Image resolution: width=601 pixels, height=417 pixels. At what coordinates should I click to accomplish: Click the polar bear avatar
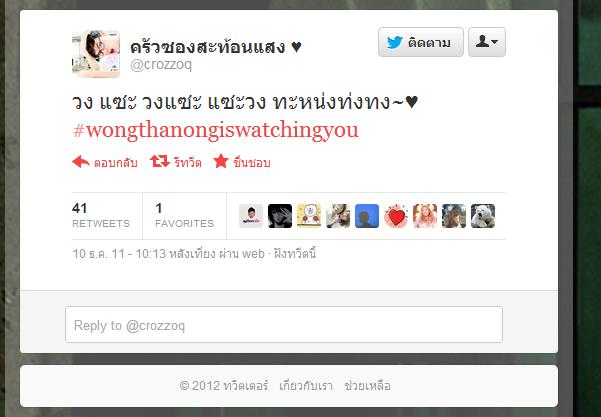click(x=483, y=216)
